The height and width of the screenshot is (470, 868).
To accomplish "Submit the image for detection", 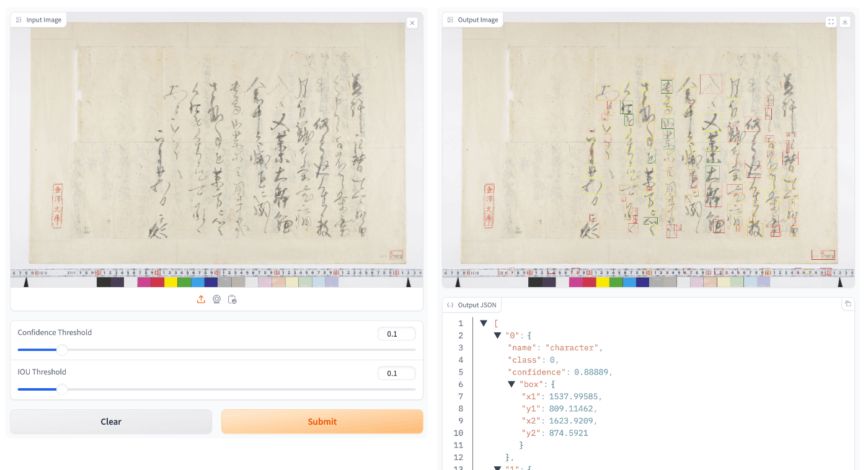I will coord(322,422).
